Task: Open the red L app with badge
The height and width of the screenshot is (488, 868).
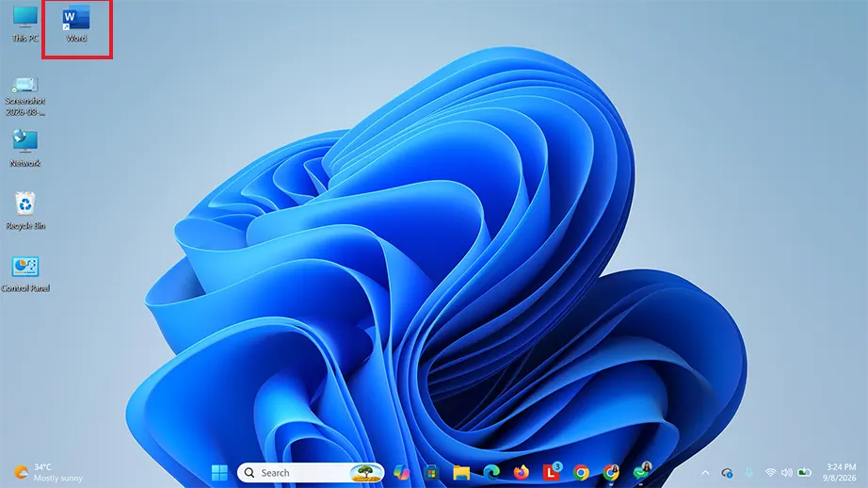Action: [552, 471]
